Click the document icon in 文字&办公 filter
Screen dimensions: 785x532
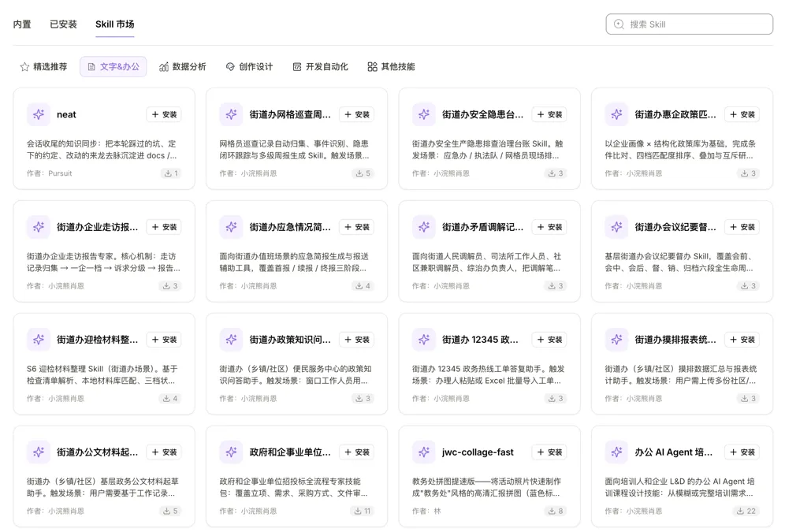pos(91,66)
